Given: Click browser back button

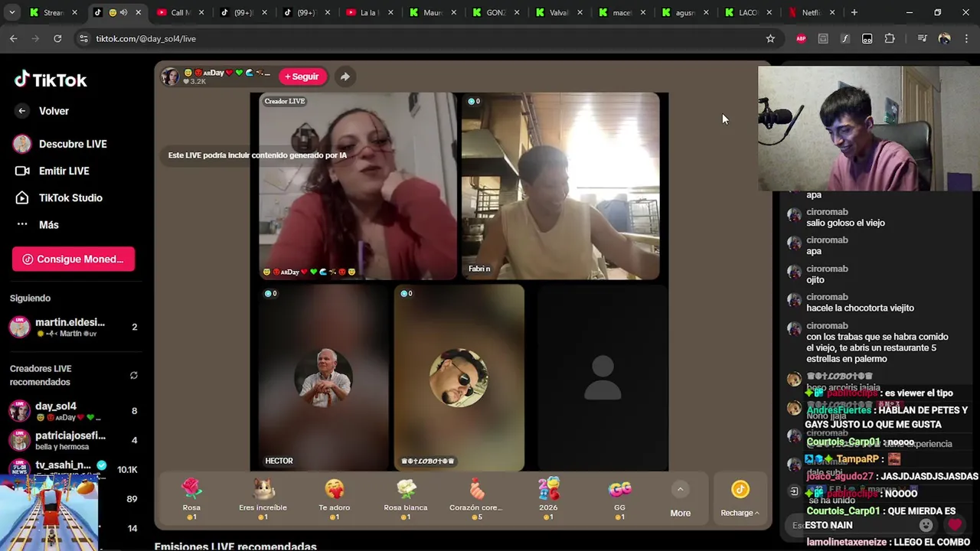Looking at the screenshot, I should pyautogui.click(x=14, y=38).
